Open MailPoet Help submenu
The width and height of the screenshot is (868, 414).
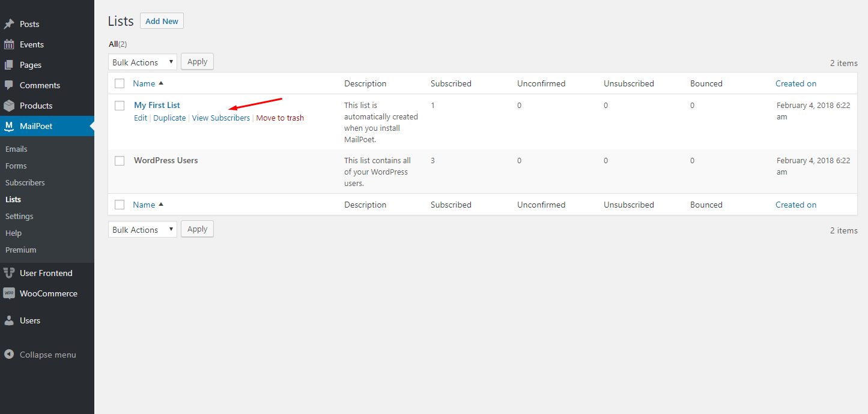click(x=13, y=233)
